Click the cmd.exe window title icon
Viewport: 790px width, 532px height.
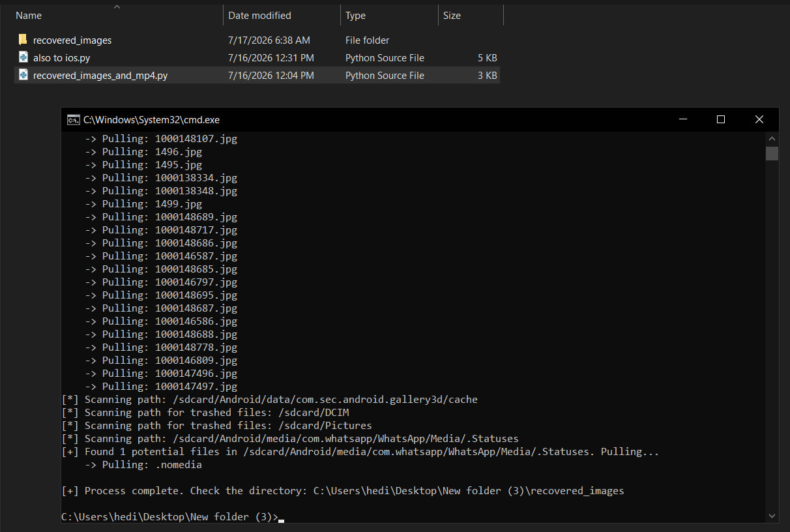[74, 119]
